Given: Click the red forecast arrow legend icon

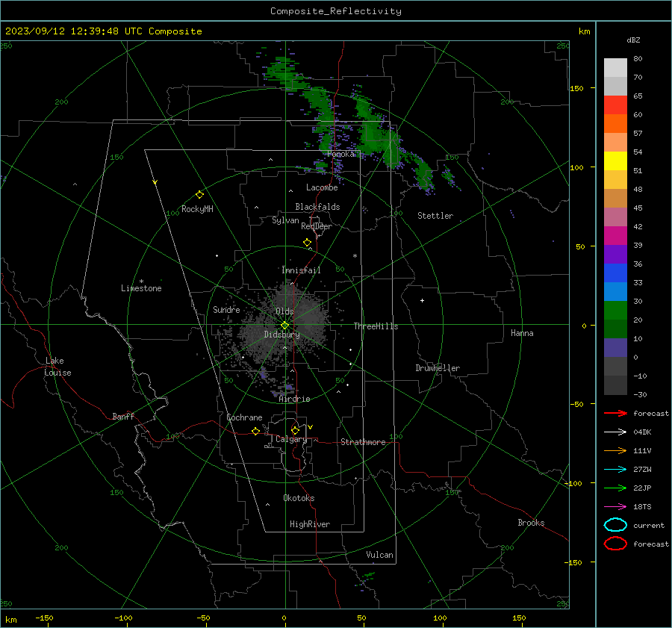Looking at the screenshot, I should coord(615,413).
